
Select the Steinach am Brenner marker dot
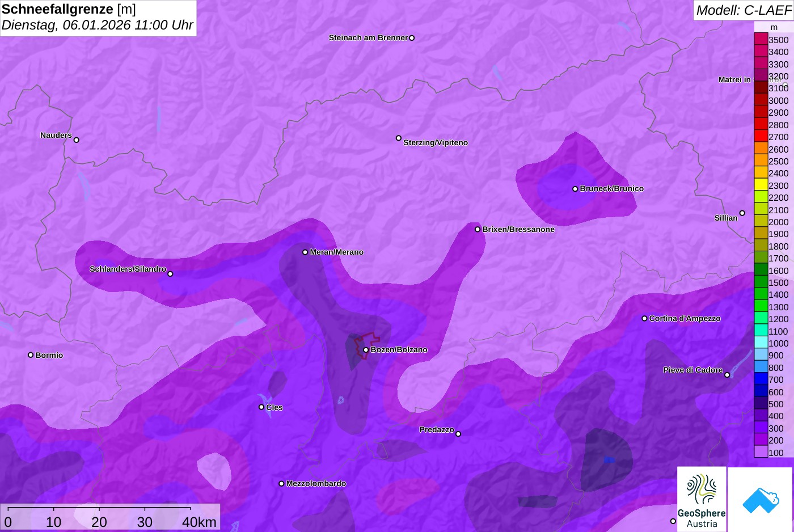(412, 38)
